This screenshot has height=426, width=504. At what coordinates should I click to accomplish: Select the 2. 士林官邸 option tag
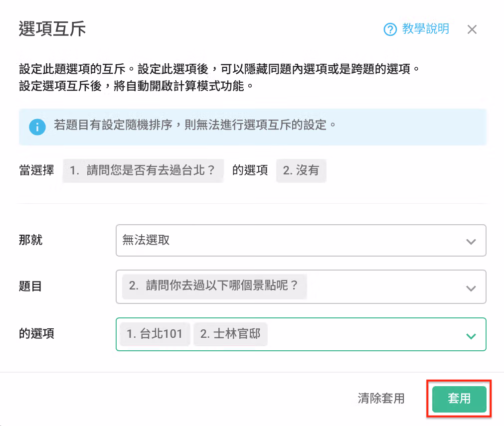pos(230,334)
